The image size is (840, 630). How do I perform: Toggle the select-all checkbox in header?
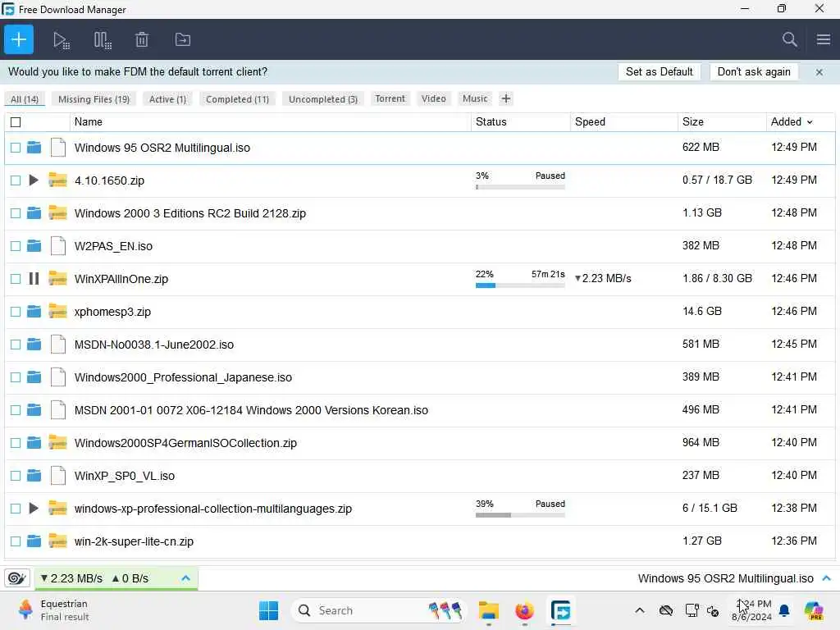pyautogui.click(x=16, y=122)
